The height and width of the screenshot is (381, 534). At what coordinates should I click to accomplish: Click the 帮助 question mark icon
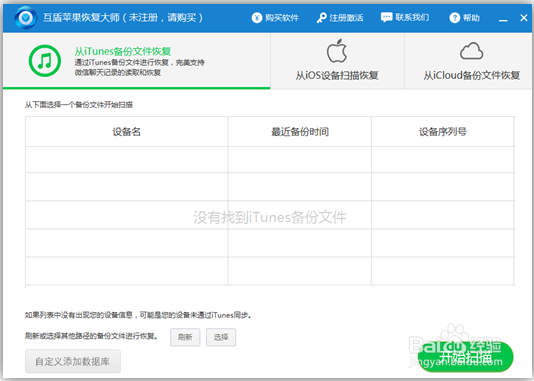(455, 18)
